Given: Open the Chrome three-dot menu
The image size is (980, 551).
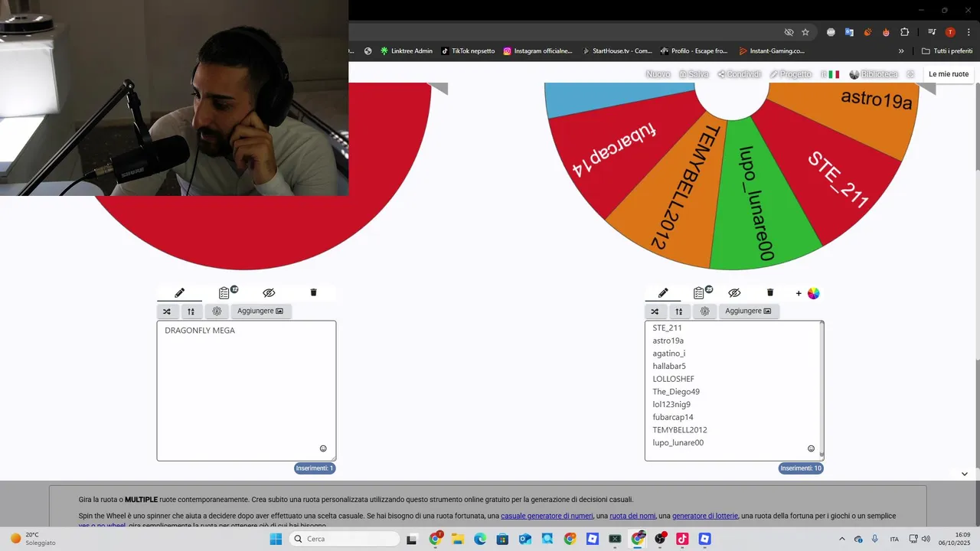Looking at the screenshot, I should click(969, 32).
